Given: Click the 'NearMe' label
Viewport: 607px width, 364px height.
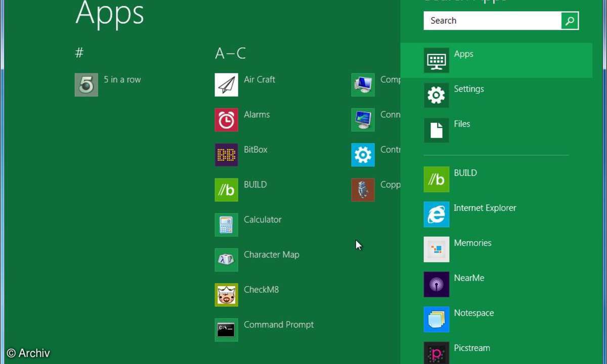Looking at the screenshot, I should click(x=469, y=278).
